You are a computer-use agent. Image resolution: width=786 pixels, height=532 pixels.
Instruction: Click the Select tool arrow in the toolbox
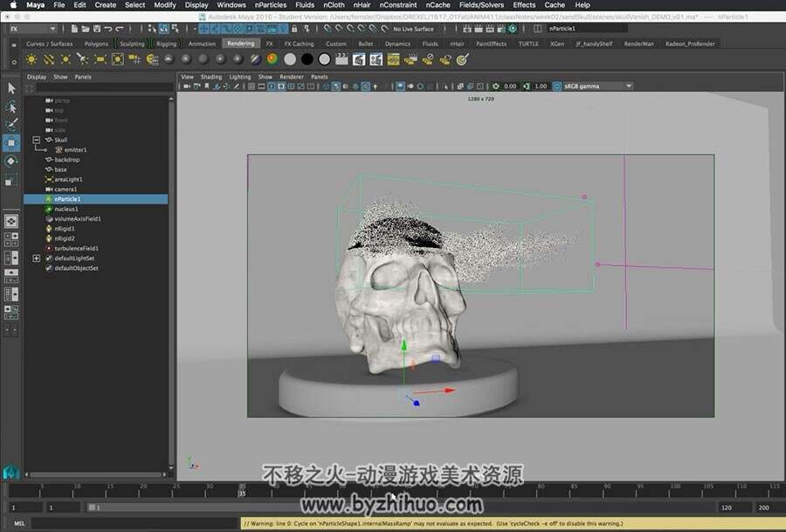[11, 89]
